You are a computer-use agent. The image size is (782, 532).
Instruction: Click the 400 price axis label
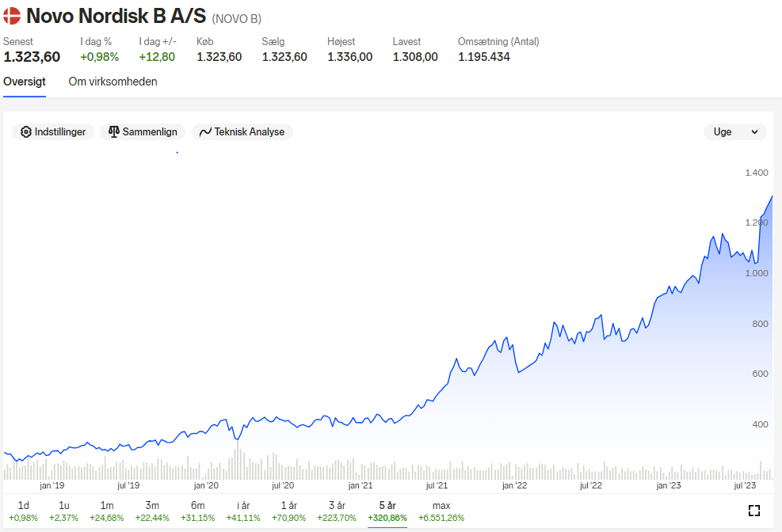point(760,424)
